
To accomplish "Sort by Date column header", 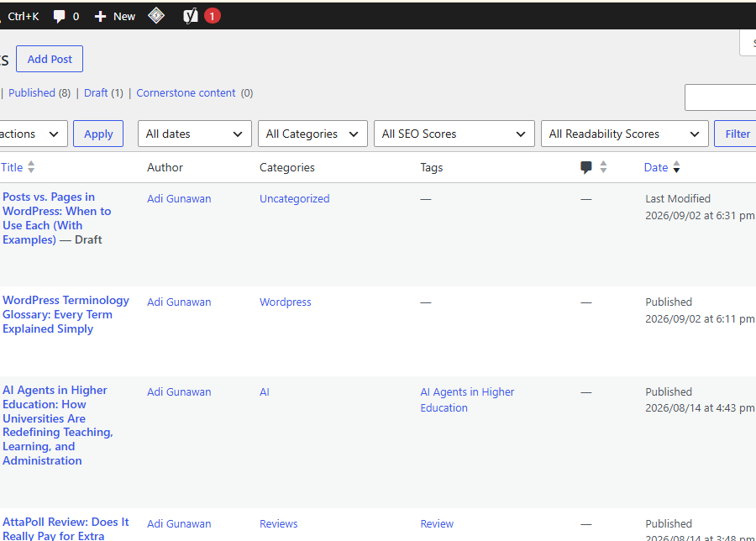I will [656, 167].
